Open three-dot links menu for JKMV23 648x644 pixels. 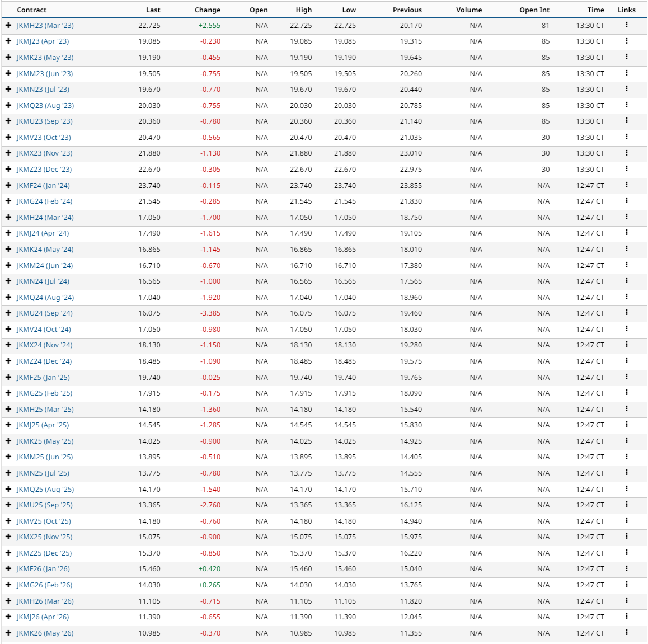[x=627, y=137]
